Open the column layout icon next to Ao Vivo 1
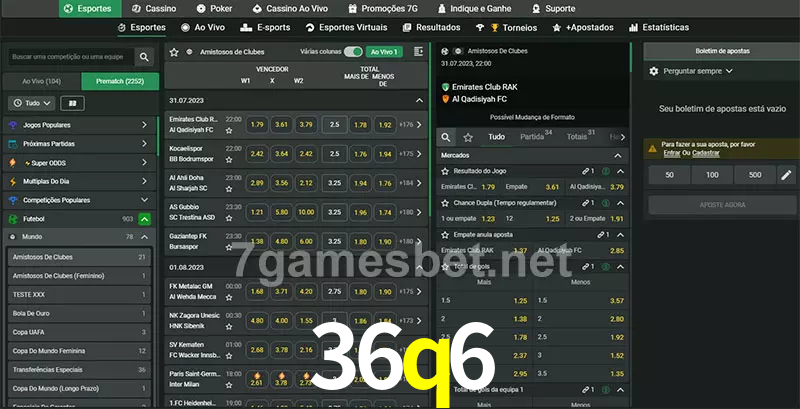This screenshot has height=409, width=800. [418, 52]
